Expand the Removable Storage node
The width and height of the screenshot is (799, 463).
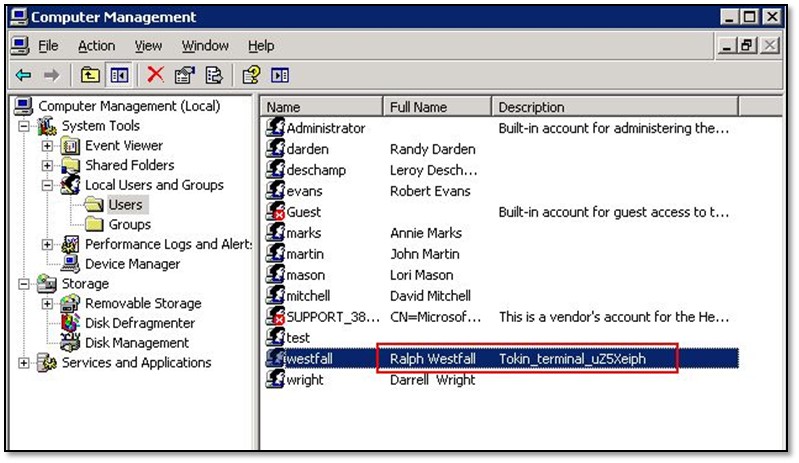[47, 304]
